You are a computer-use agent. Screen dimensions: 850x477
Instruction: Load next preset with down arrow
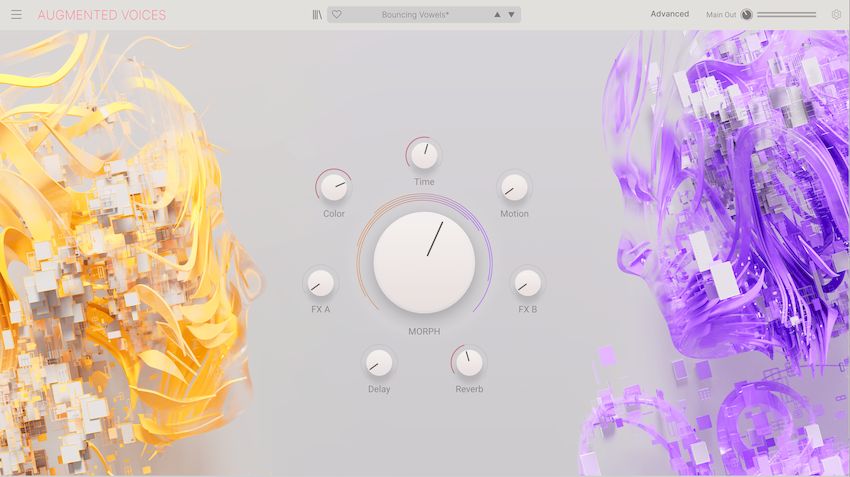tap(511, 15)
